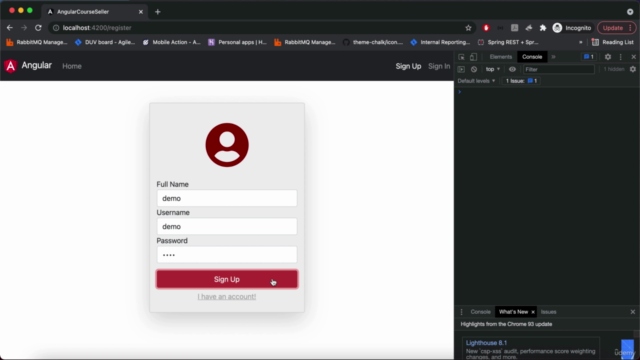Focus the Username input field

click(x=227, y=227)
